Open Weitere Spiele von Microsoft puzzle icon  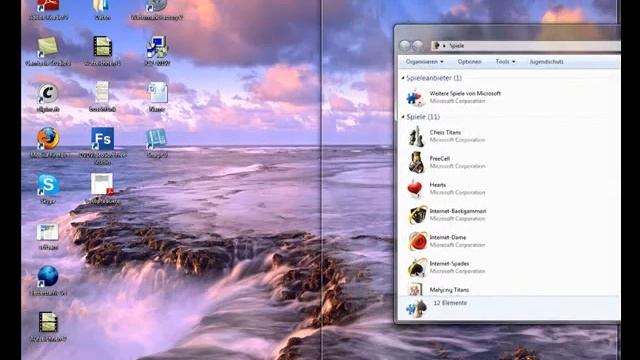pos(416,98)
